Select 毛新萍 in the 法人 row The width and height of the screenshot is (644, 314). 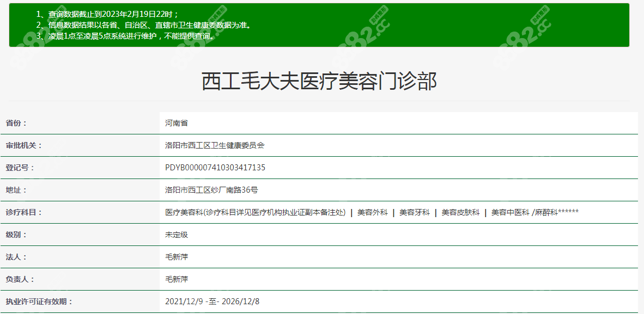(x=176, y=257)
